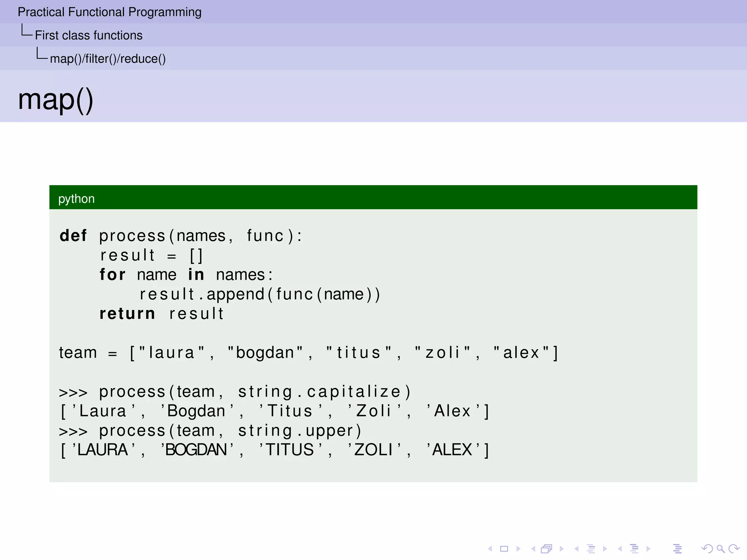The height and width of the screenshot is (560, 747).
Task: Click the 'process(team, string.capitalize)' prompt line
Action: coord(235,392)
